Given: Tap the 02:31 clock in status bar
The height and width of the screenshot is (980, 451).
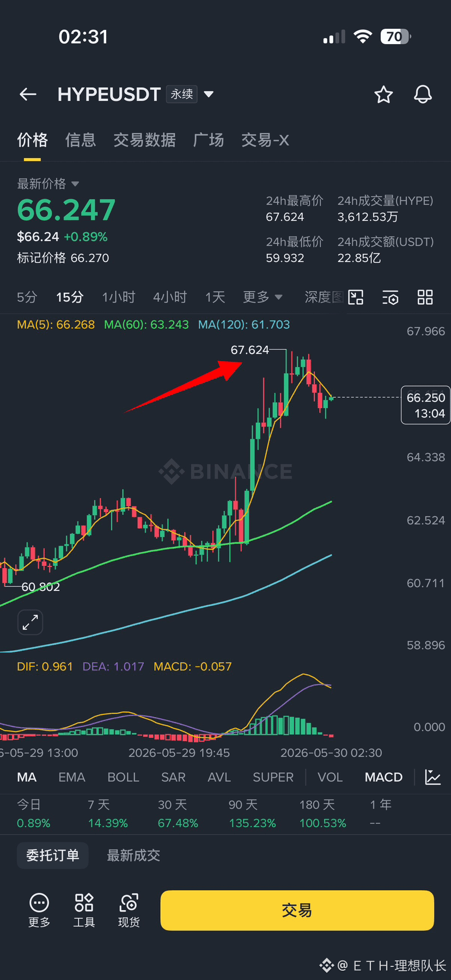Looking at the screenshot, I should coord(83,37).
